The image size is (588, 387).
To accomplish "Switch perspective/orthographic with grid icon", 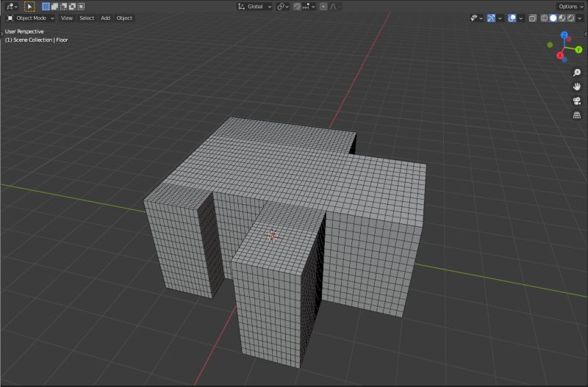I will [x=577, y=115].
